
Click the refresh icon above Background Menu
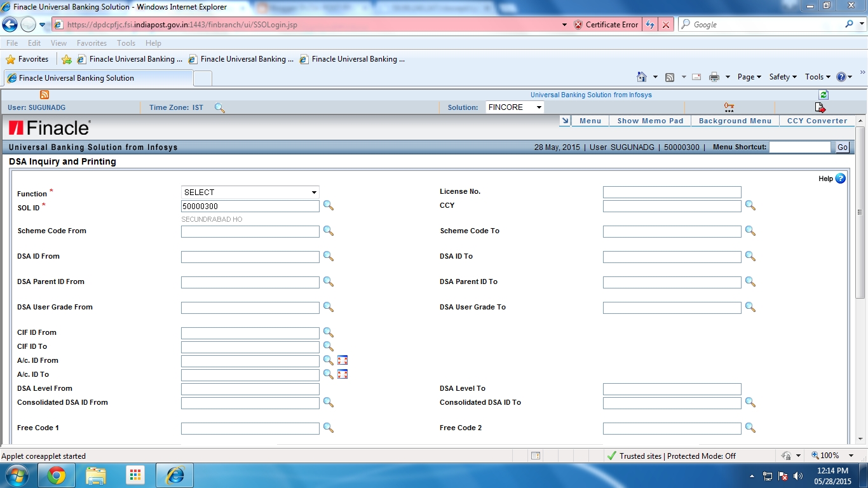tap(823, 94)
